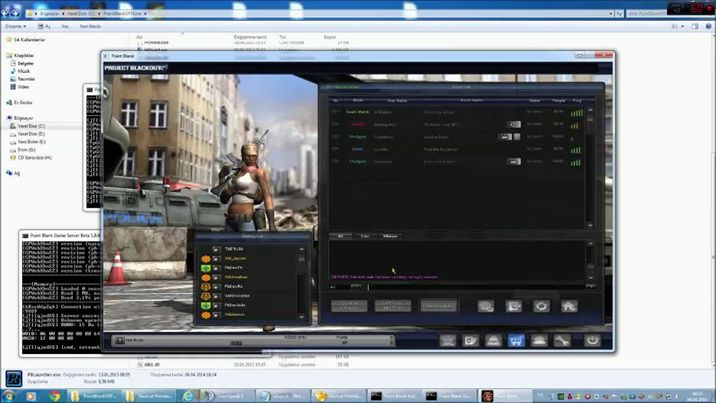This screenshot has width=716, height=403.
Task: Open the shop cart icon in game bar
Action: 516,340
